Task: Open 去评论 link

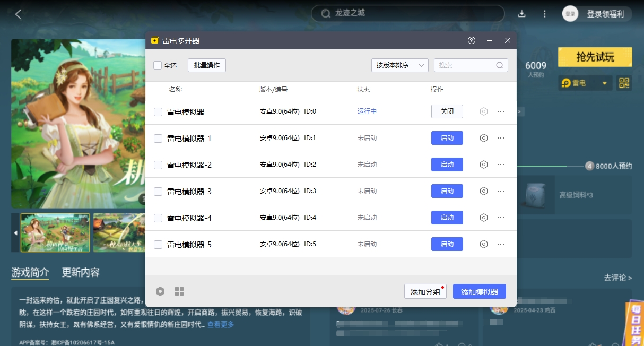Action: coord(618,278)
